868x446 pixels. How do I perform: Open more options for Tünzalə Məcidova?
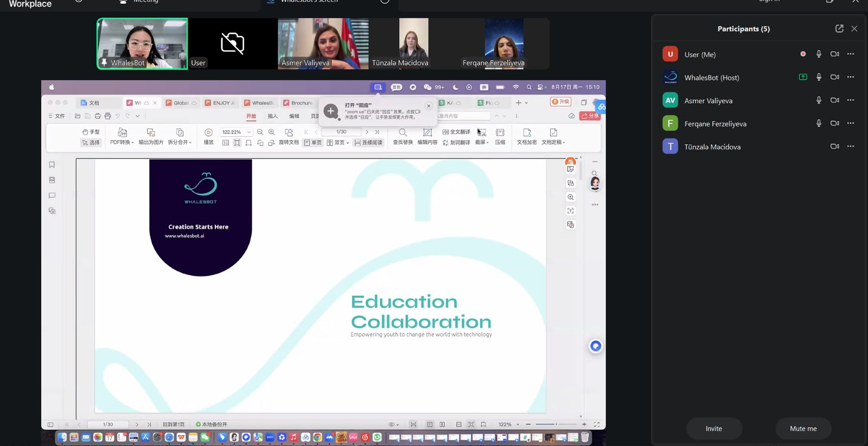pos(851,146)
